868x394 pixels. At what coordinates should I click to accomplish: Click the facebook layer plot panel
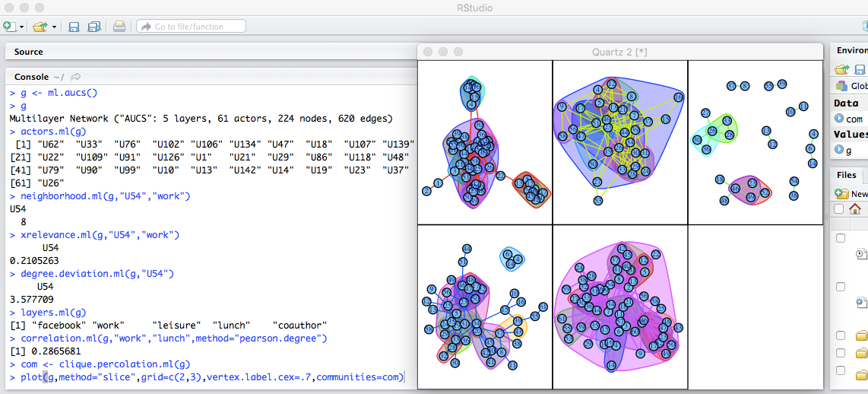coord(485,142)
